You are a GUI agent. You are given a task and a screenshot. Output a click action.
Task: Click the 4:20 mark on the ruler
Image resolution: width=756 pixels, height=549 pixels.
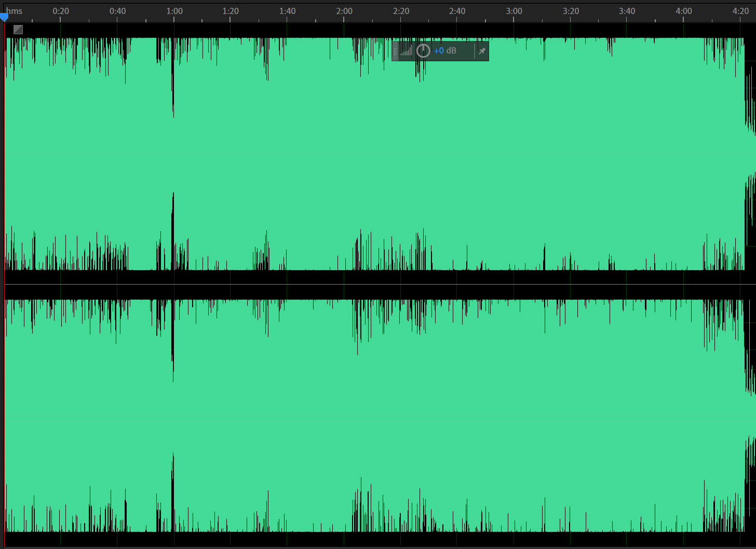tap(740, 11)
